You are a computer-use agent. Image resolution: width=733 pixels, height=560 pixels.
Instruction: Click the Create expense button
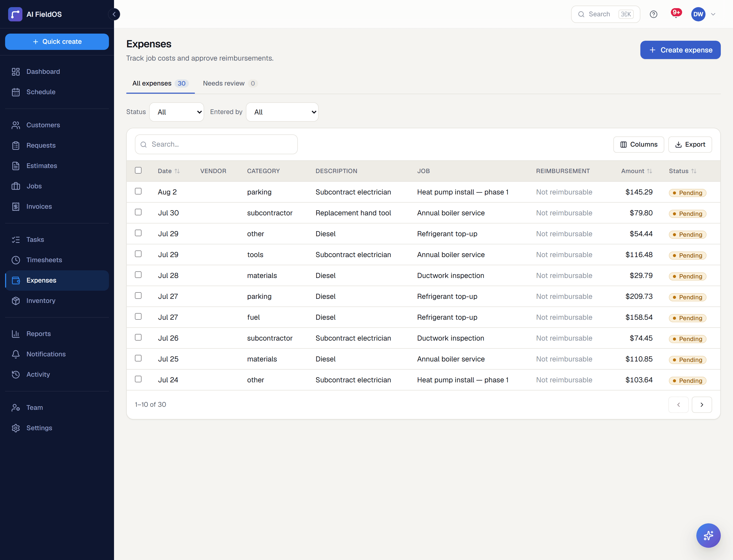click(680, 50)
